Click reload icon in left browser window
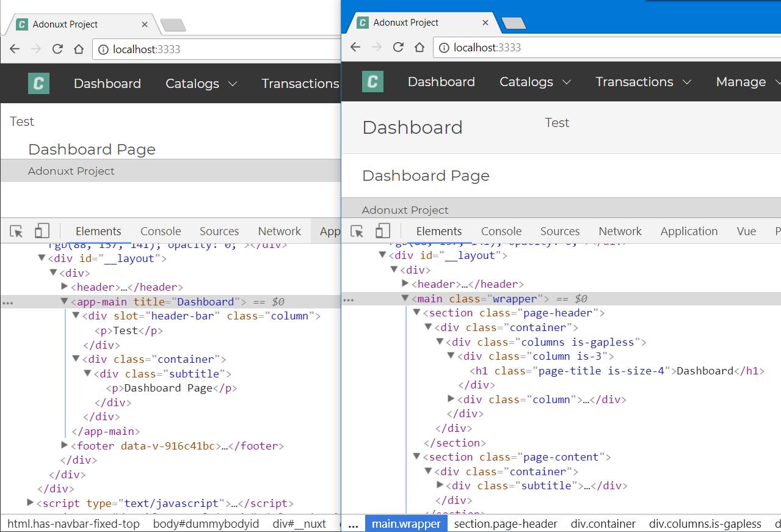The width and height of the screenshot is (781, 532). (x=57, y=49)
